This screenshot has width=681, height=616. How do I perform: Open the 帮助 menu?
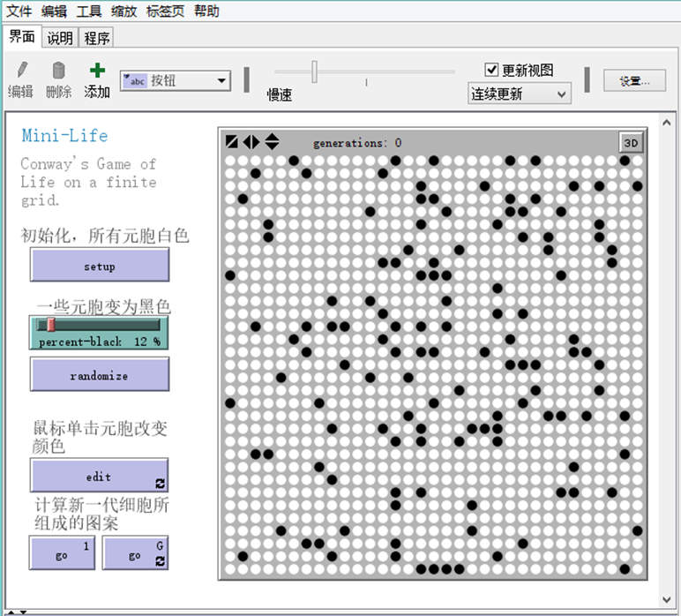point(206,11)
